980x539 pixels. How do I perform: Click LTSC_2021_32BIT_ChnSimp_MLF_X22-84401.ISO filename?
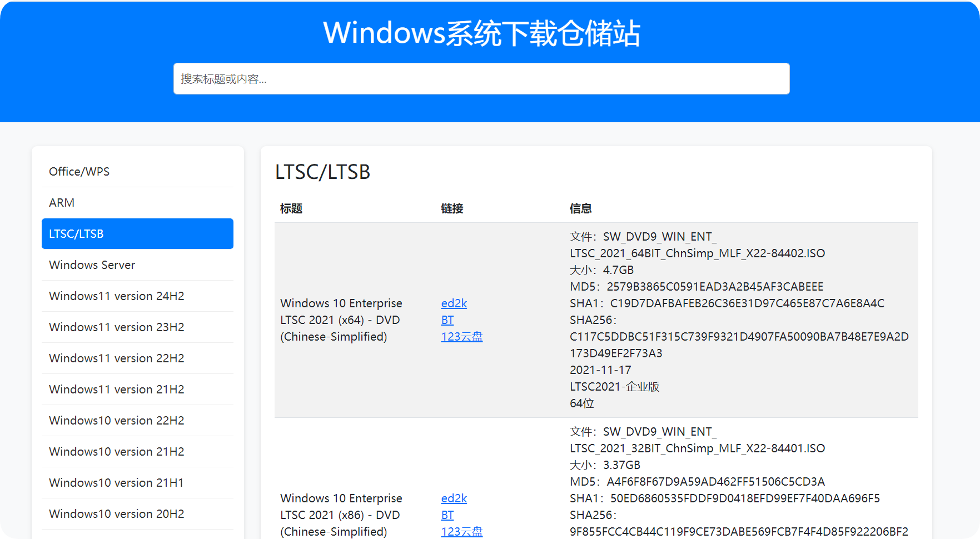(698, 448)
